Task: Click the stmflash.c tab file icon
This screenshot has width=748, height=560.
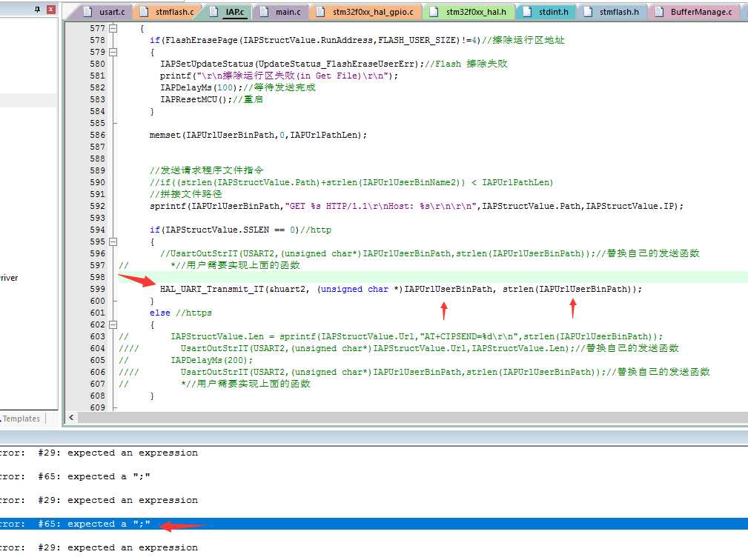Action: click(144, 12)
